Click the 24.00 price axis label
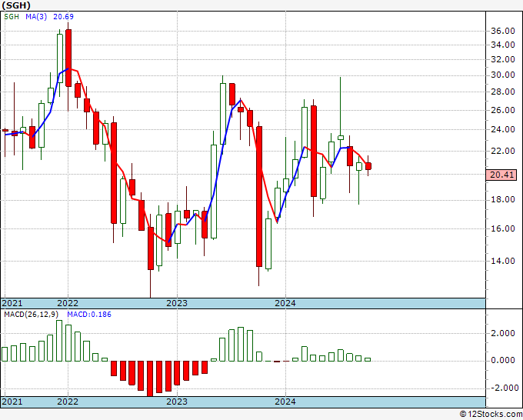This screenshot has height=420, width=523. 503,129
